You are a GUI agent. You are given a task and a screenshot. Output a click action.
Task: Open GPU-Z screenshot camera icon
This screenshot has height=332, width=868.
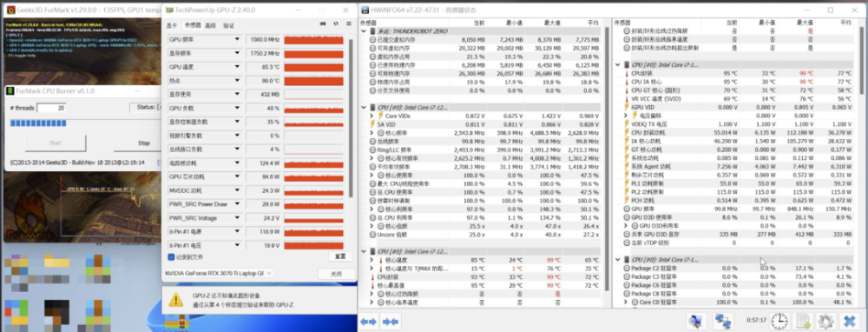tap(323, 23)
